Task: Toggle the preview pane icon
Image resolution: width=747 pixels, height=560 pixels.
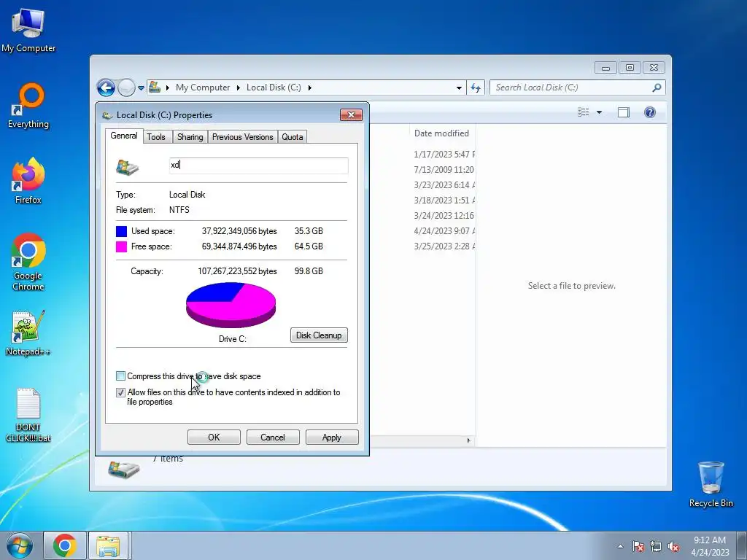Action: coord(624,112)
